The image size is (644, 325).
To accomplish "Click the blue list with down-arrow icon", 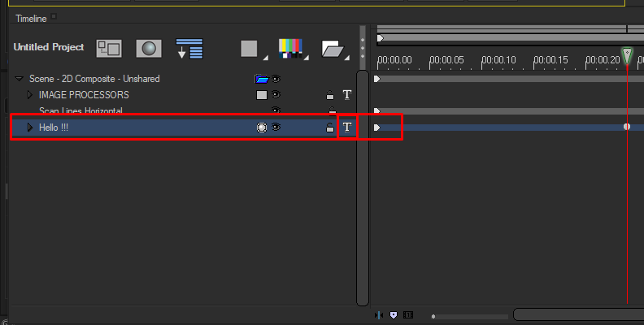I will pyautogui.click(x=189, y=48).
